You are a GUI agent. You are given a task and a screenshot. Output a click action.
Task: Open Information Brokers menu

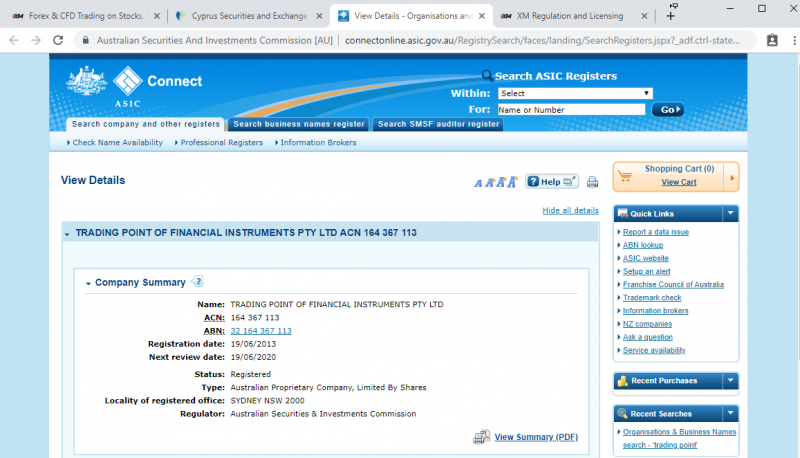click(316, 143)
